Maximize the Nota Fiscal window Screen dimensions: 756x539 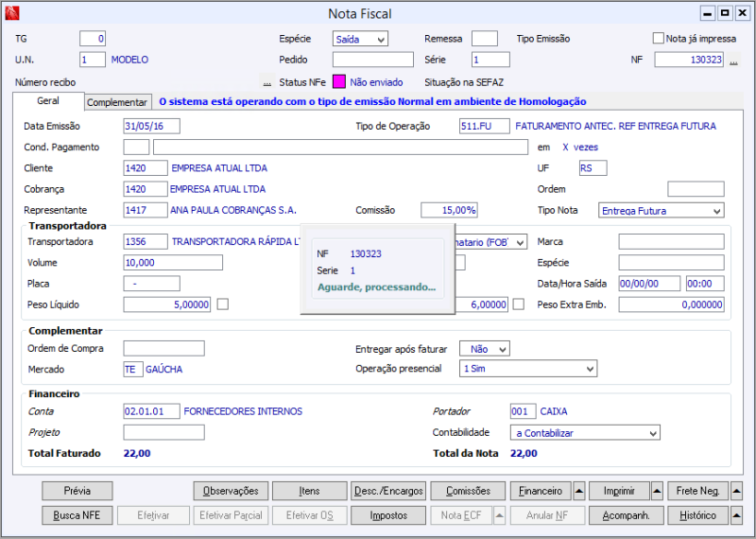[725, 13]
